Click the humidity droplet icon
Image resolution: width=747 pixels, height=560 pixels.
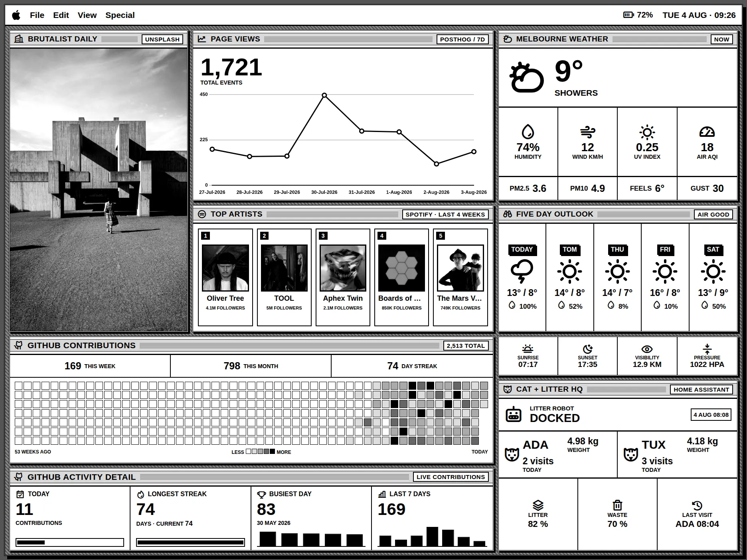pos(528,132)
